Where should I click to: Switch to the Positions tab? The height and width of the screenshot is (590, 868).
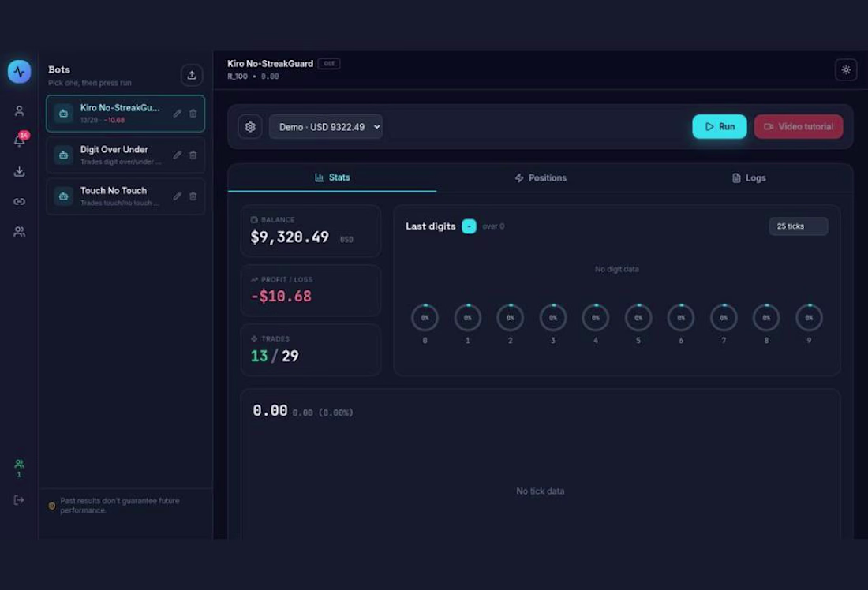click(x=541, y=177)
